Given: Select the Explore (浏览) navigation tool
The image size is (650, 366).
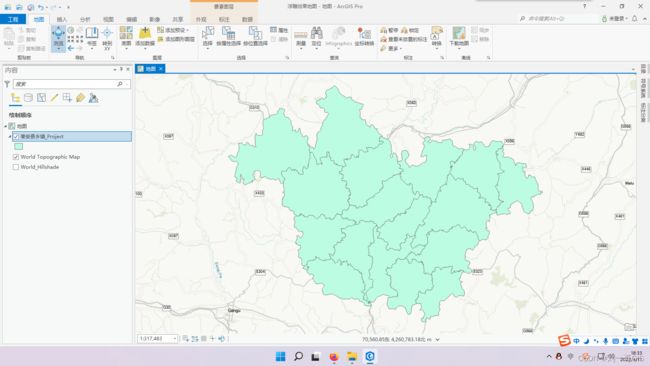Looking at the screenshot, I should [x=58, y=38].
